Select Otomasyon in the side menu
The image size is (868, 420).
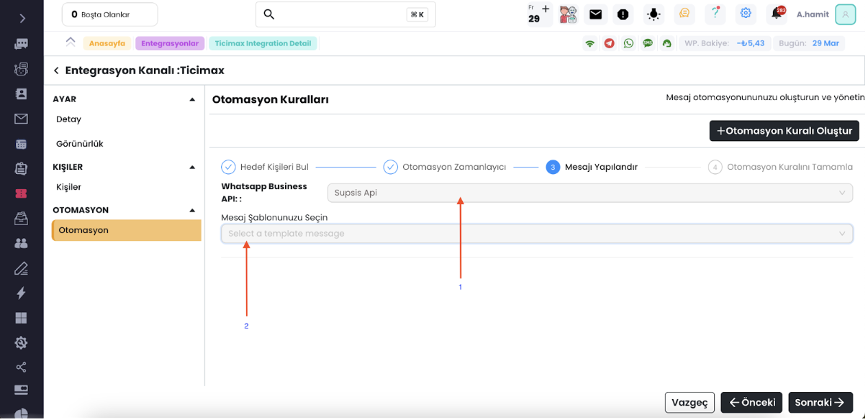127,230
